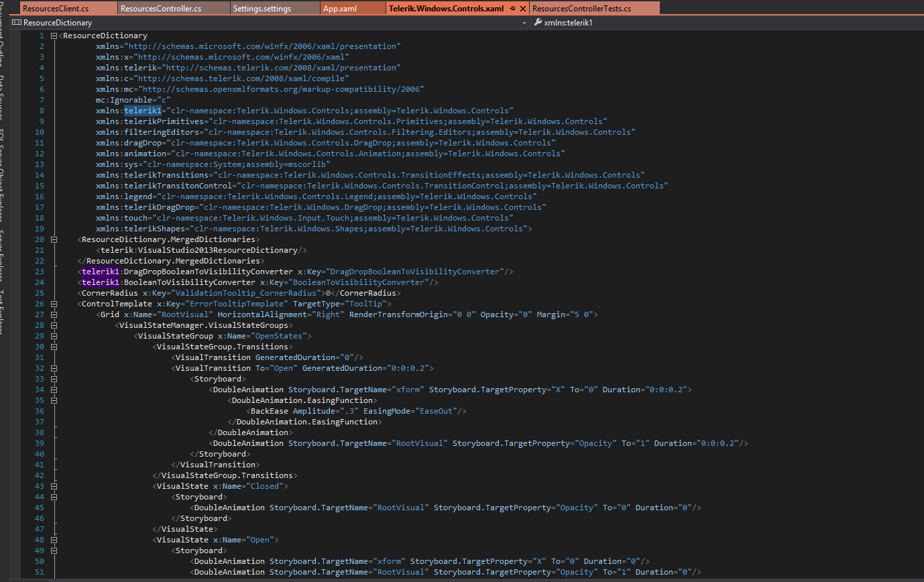Click the closing VisualState tag on line 47
The height and width of the screenshot is (582, 924).
tap(184, 529)
